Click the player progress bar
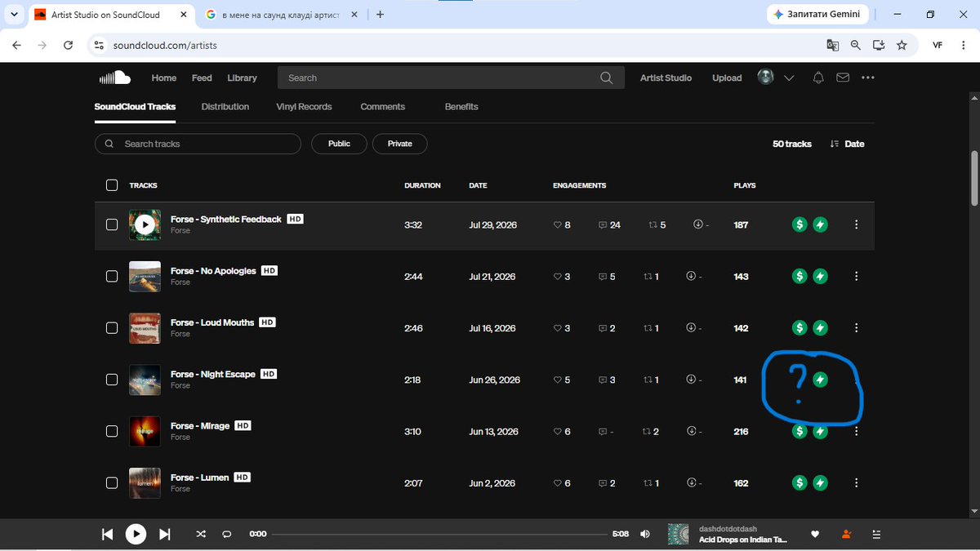 pos(439,534)
